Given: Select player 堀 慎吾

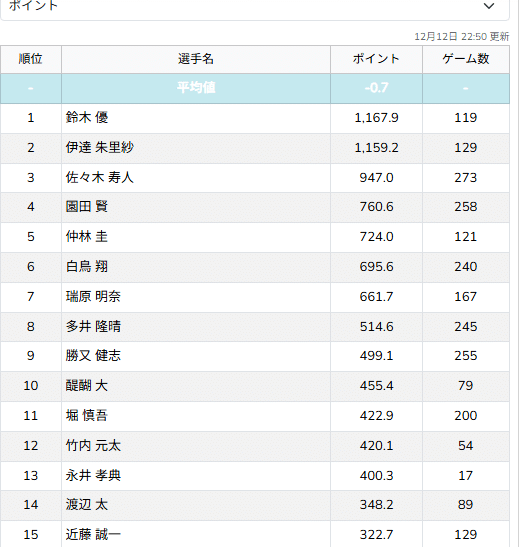Looking at the screenshot, I should pyautogui.click(x=87, y=416).
